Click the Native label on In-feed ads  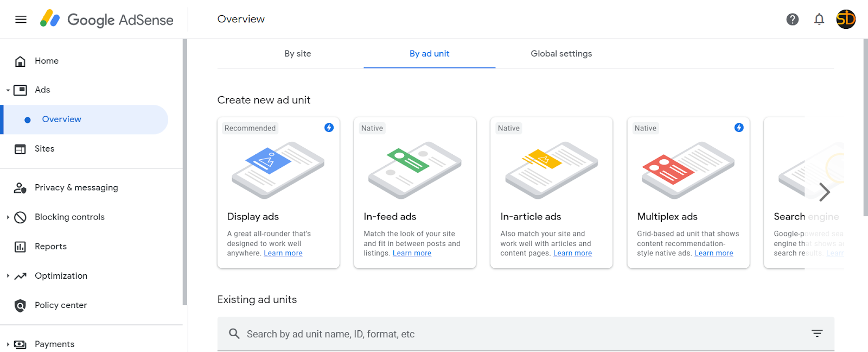coord(372,128)
